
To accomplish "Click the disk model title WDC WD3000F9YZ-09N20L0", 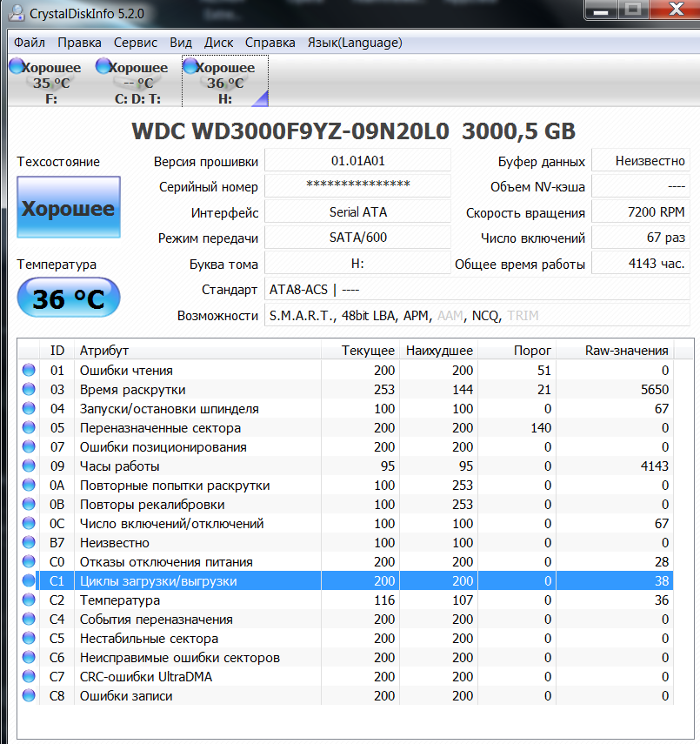I will point(290,131).
